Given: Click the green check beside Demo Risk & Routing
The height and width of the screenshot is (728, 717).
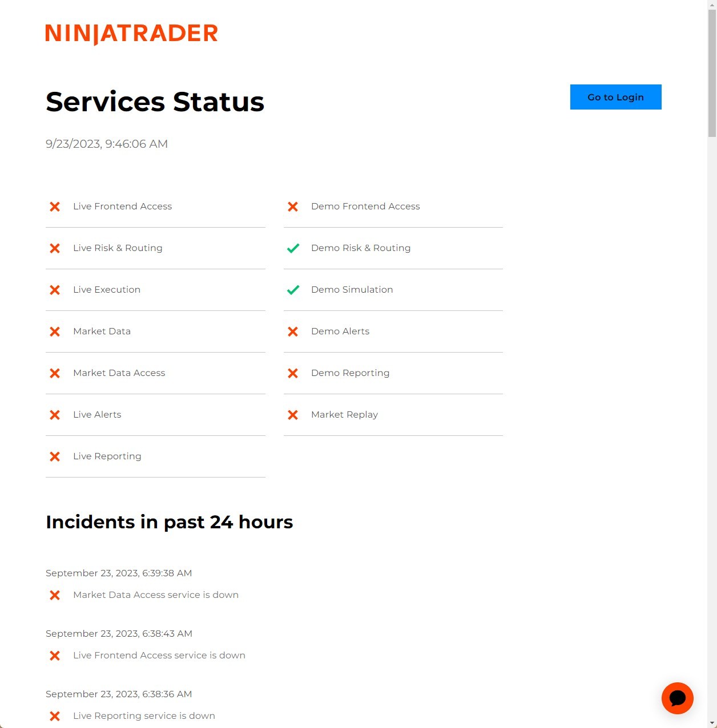Looking at the screenshot, I should 293,248.
